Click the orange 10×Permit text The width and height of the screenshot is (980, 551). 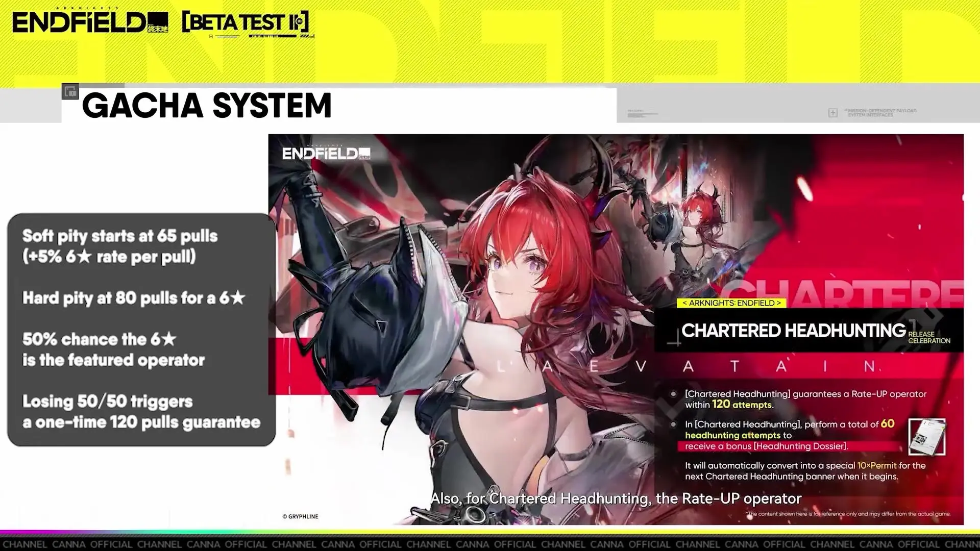[876, 466]
